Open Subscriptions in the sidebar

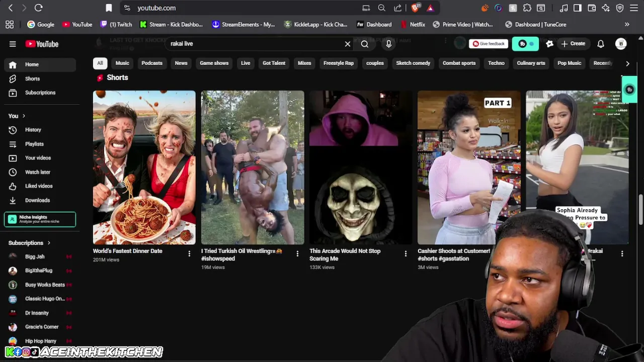tap(40, 93)
